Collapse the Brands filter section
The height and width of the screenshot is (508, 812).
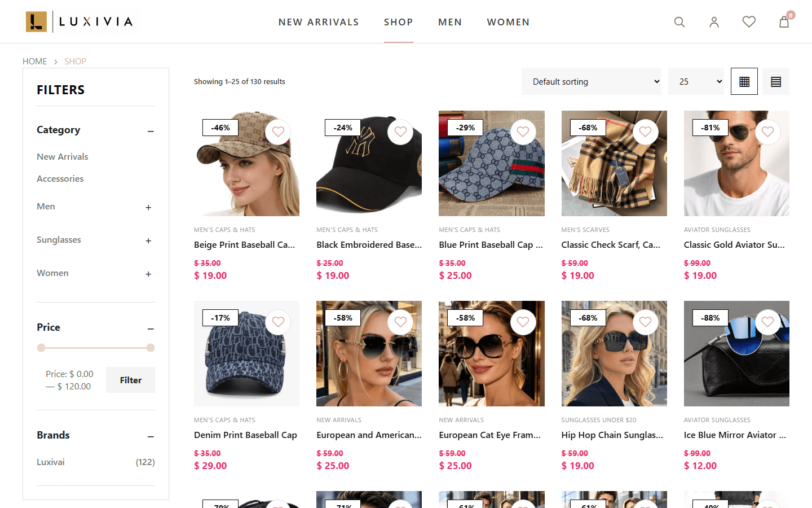click(151, 436)
